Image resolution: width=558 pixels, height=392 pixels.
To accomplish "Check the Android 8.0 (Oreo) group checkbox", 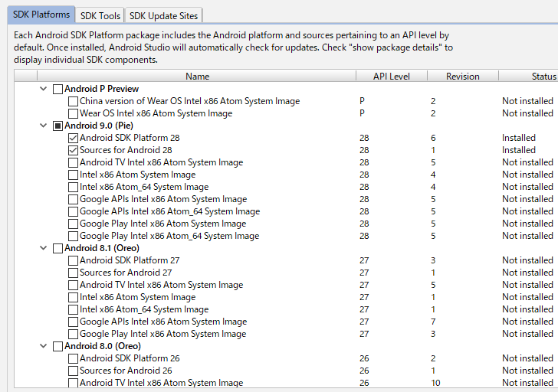I will 57,347.
